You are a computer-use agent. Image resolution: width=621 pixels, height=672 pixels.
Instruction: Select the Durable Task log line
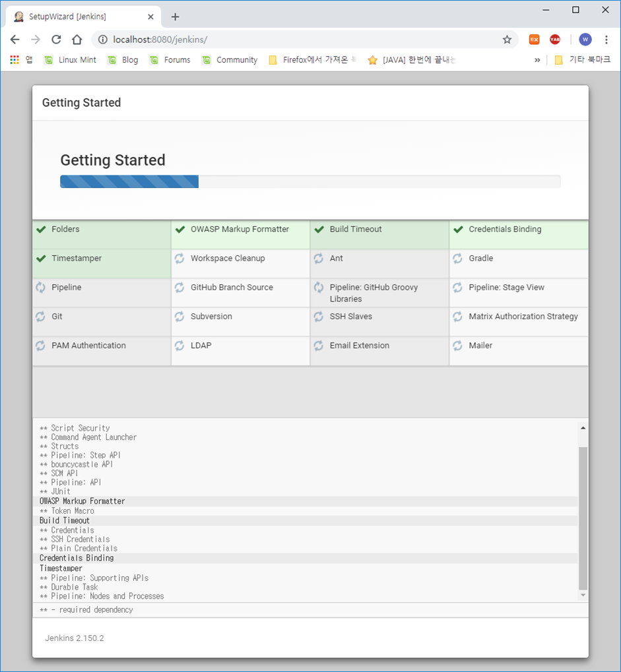pyautogui.click(x=69, y=587)
